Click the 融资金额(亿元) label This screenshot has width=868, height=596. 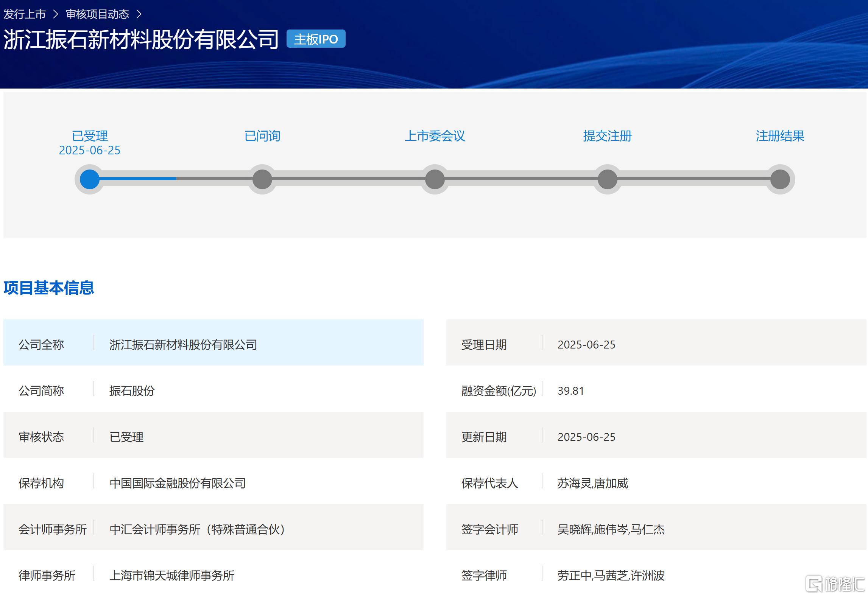(499, 391)
